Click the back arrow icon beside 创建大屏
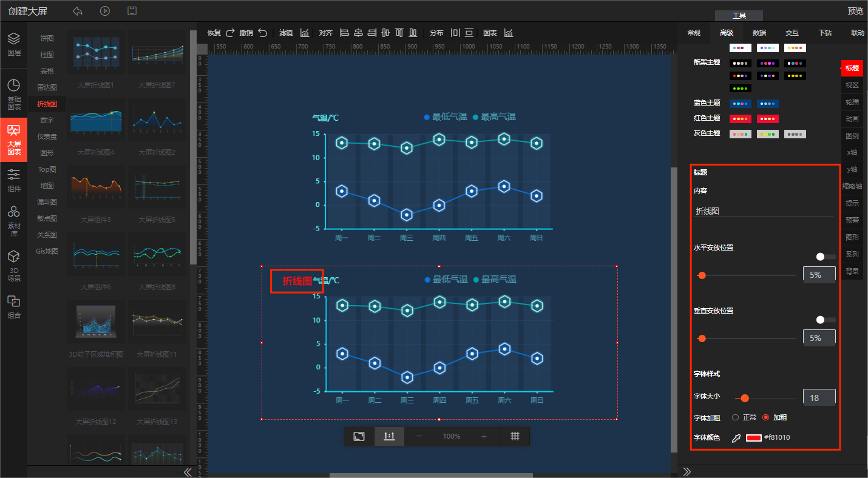Viewport: 868px width, 478px height. point(77,11)
